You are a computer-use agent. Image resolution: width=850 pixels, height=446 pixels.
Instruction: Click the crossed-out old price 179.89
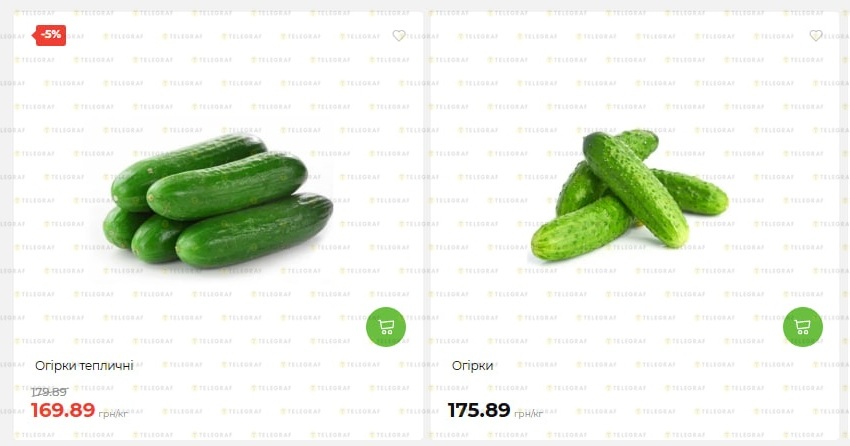[x=49, y=392]
